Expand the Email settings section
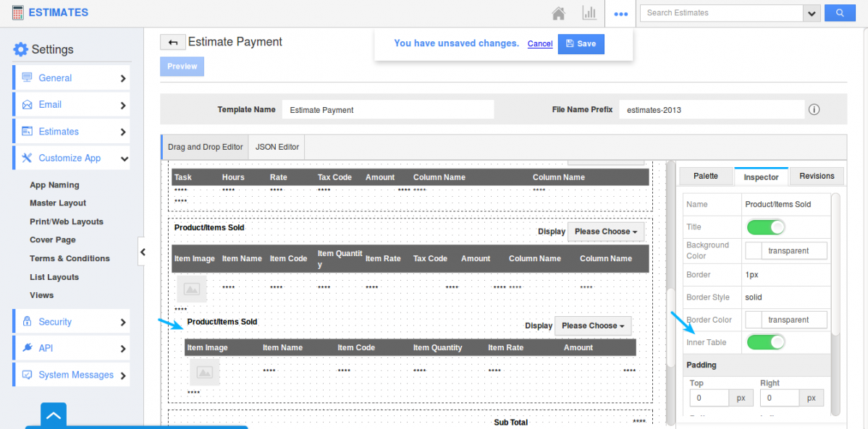 coord(72,105)
